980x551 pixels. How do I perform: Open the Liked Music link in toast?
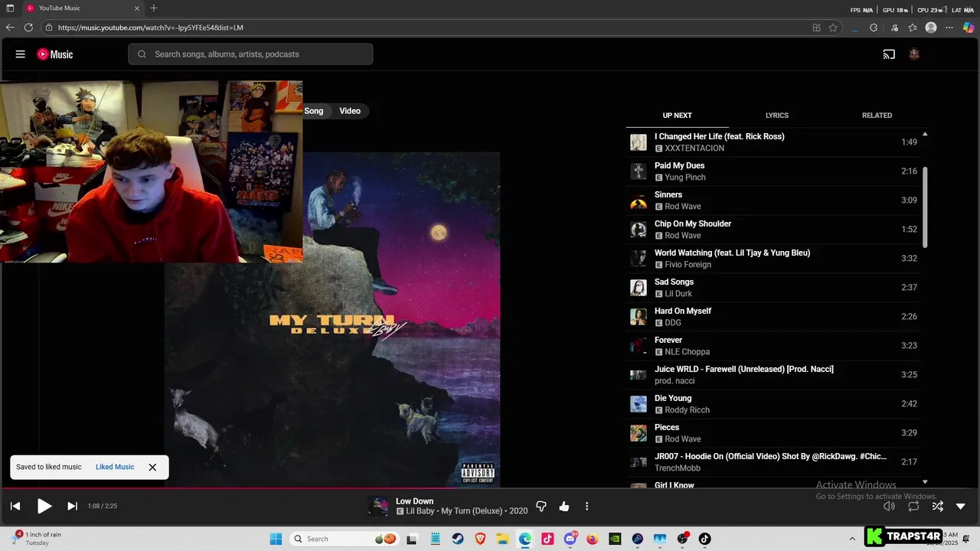click(x=115, y=467)
